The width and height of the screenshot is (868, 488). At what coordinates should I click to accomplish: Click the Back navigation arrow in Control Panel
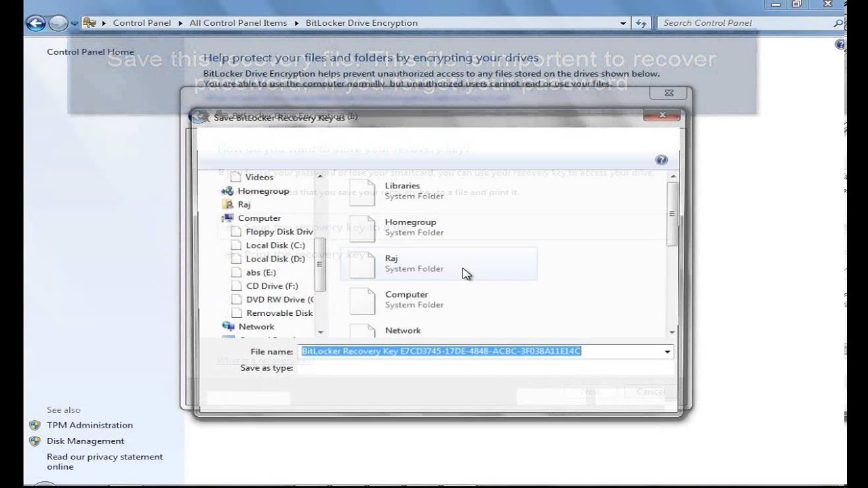point(35,23)
